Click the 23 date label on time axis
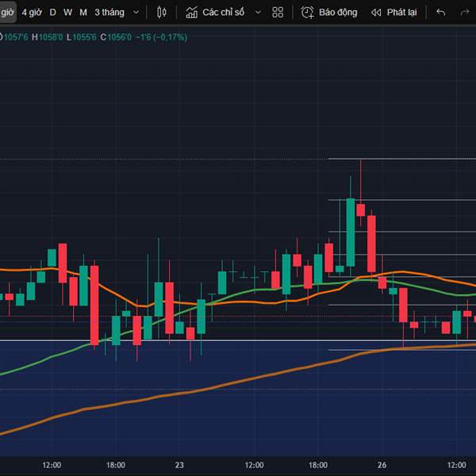476x476 pixels. (179, 465)
